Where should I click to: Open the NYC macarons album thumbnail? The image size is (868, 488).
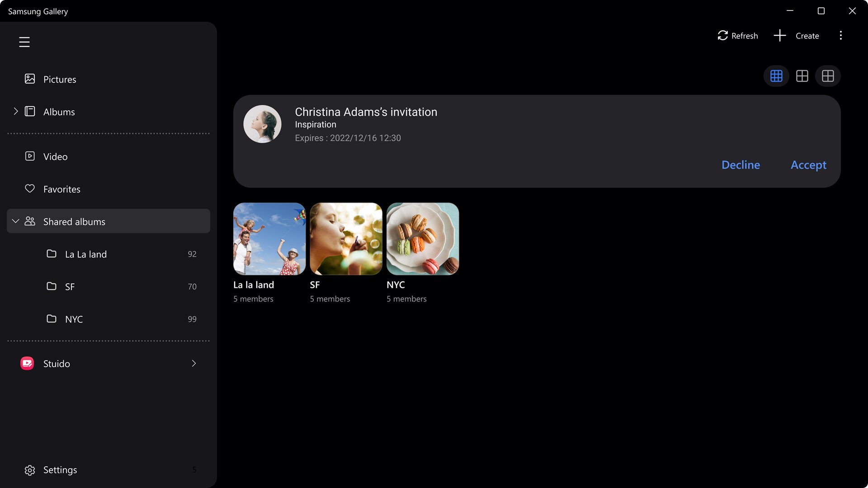[x=423, y=239]
